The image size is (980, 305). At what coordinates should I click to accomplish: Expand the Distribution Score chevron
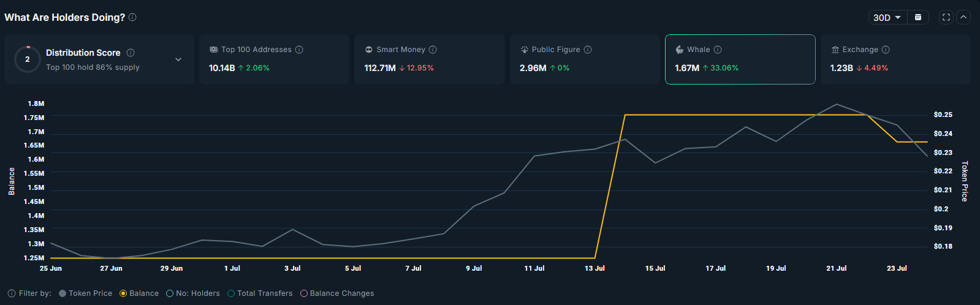[x=178, y=59]
